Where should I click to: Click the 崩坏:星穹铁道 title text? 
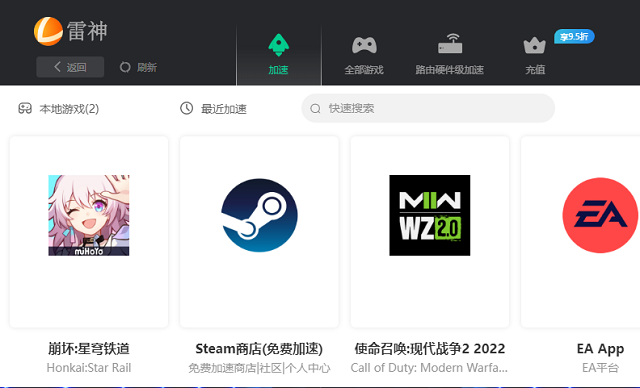point(89,349)
